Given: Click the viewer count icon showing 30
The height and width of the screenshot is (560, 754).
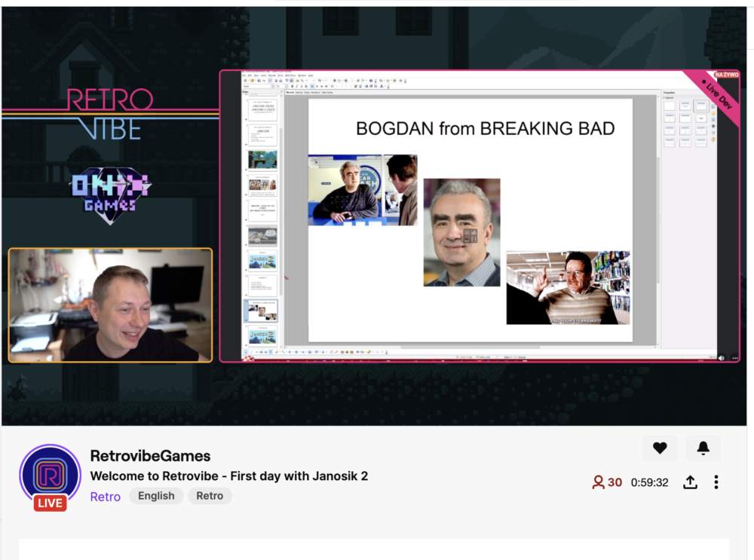Looking at the screenshot, I should pyautogui.click(x=598, y=482).
